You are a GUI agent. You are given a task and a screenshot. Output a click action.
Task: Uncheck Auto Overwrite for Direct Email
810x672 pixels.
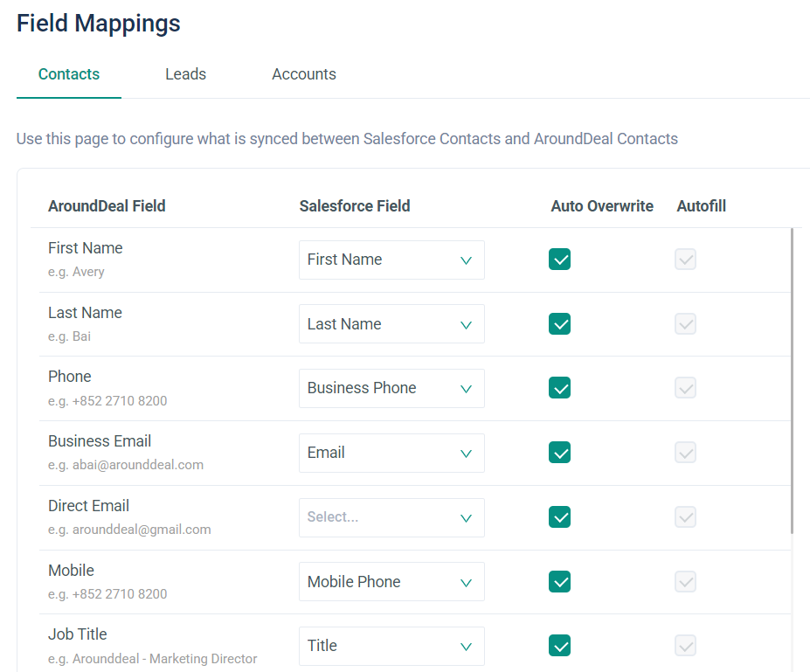point(559,517)
